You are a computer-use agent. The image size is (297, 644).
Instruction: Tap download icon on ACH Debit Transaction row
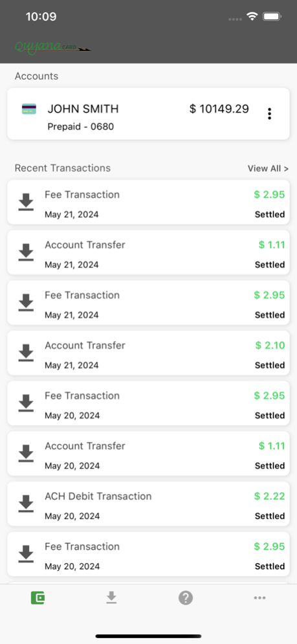26,504
